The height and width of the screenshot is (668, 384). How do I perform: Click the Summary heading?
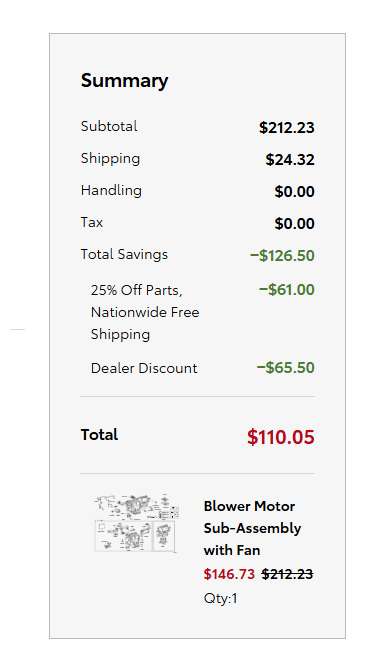click(x=124, y=81)
